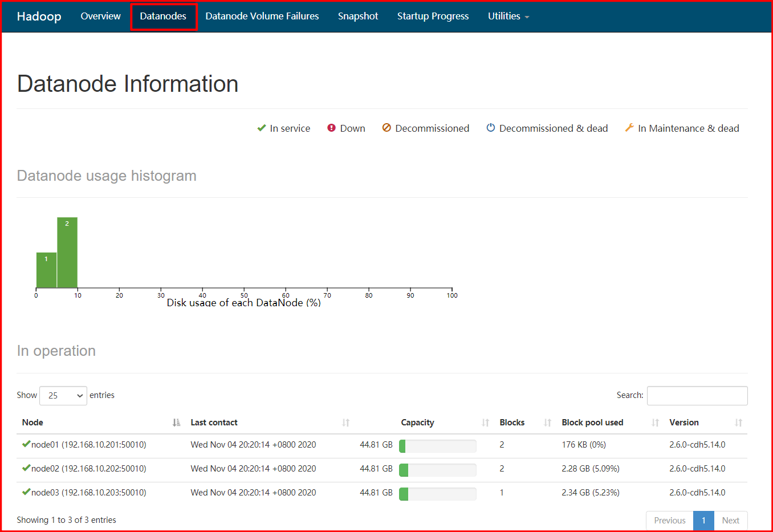Switch to the Snapshot tab
The image size is (773, 532).
coord(358,17)
